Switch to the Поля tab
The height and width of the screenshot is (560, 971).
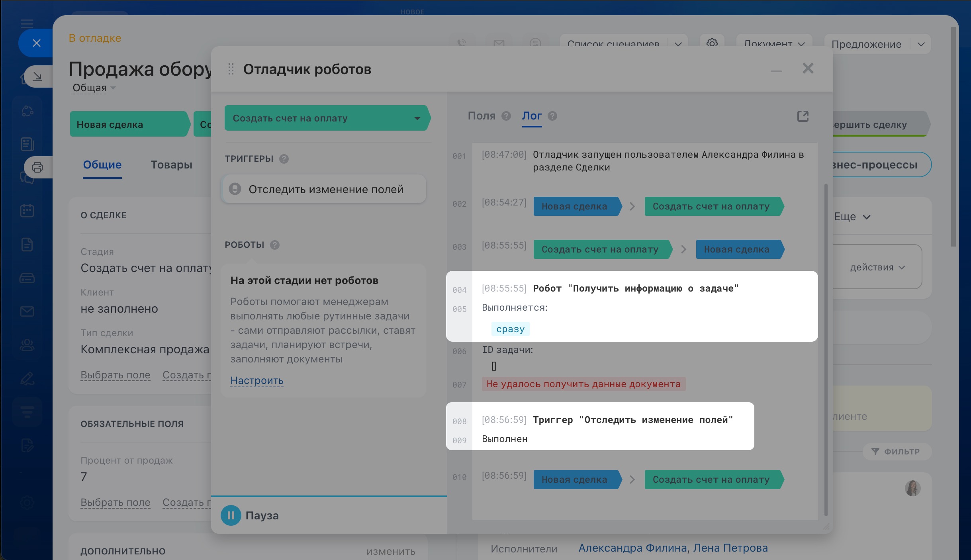[481, 116]
